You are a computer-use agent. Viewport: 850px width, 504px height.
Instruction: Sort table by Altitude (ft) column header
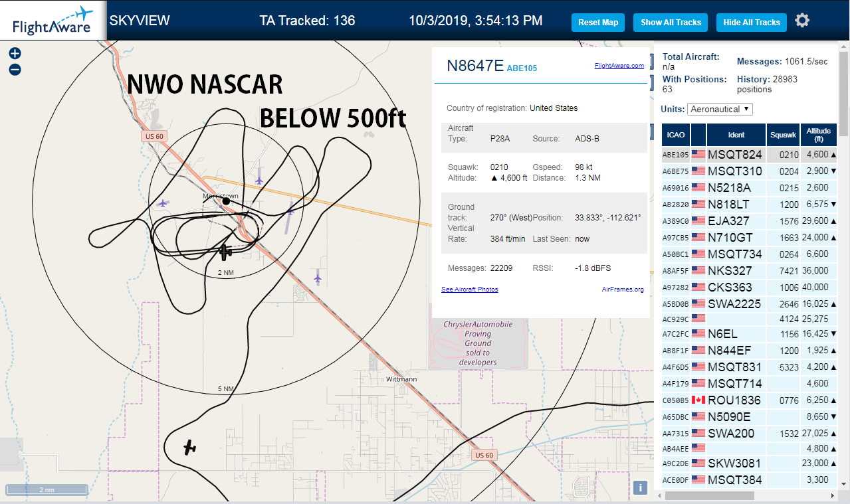point(819,135)
